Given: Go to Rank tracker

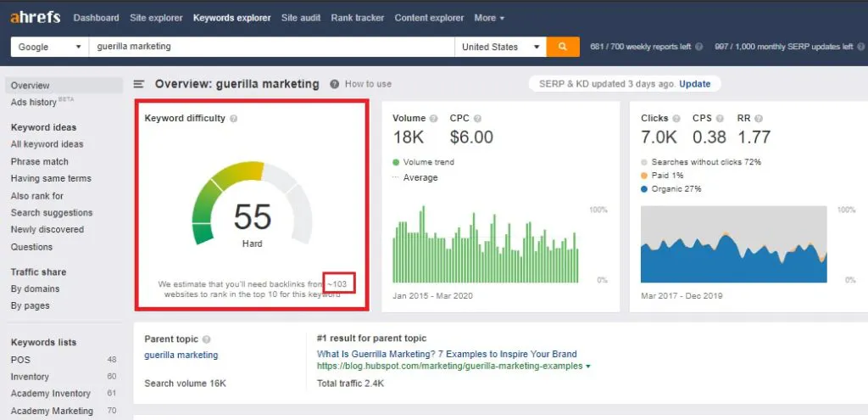Looking at the screenshot, I should 357,18.
